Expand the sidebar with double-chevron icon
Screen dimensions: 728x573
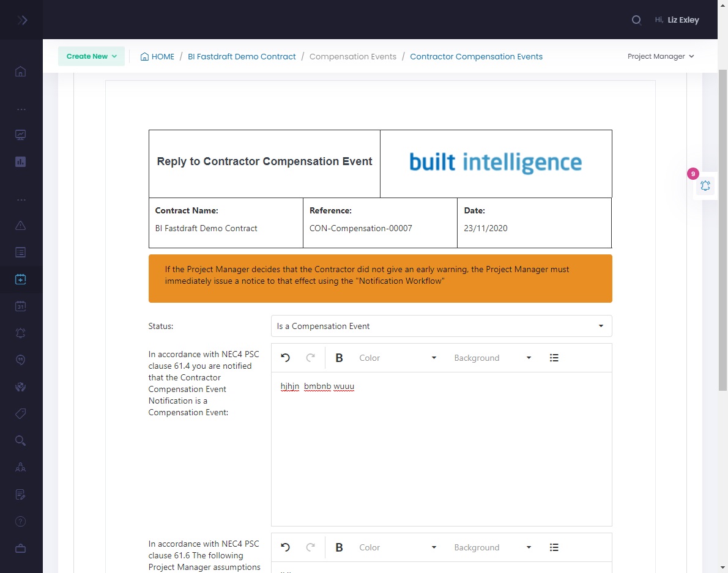pyautogui.click(x=22, y=20)
